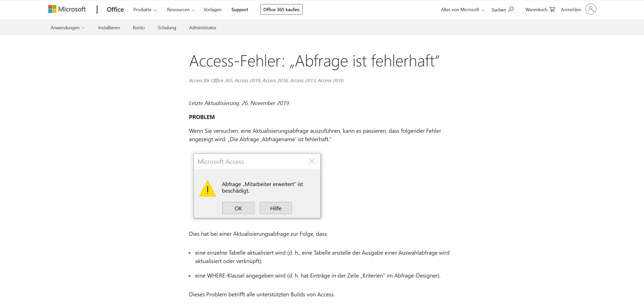Click the OK button in the dialog
Screen dimensions: 644x304
coord(238,208)
